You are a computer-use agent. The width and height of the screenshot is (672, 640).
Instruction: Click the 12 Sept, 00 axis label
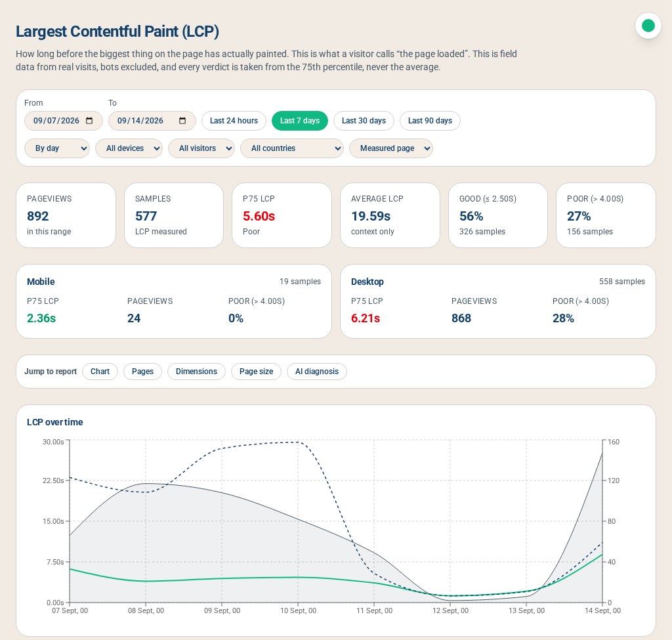coord(450,611)
